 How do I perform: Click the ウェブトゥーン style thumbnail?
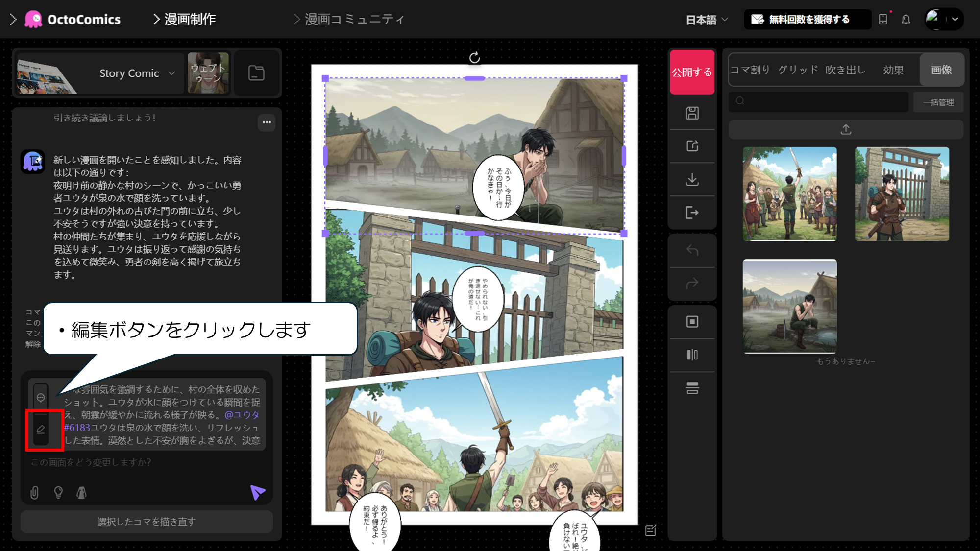click(x=208, y=73)
